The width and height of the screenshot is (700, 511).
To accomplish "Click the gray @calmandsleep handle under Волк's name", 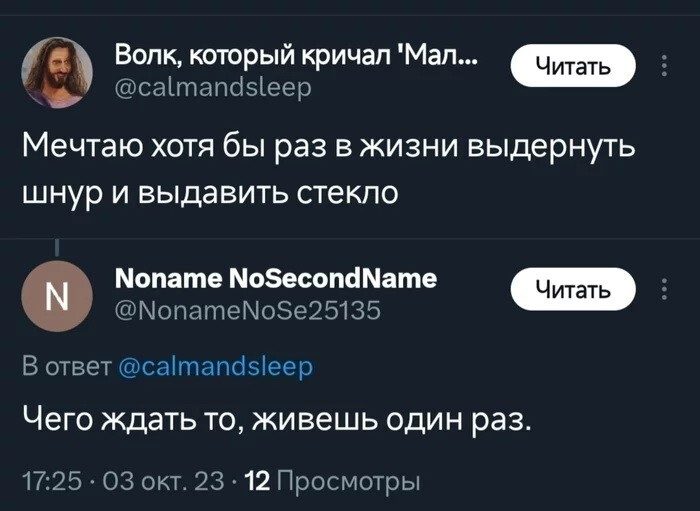I will coord(214,88).
